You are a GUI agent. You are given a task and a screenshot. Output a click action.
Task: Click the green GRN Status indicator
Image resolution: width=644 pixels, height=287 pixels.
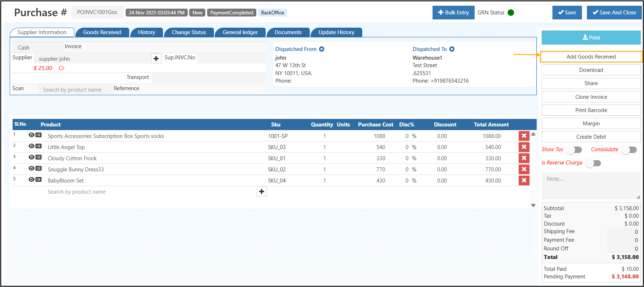[511, 13]
